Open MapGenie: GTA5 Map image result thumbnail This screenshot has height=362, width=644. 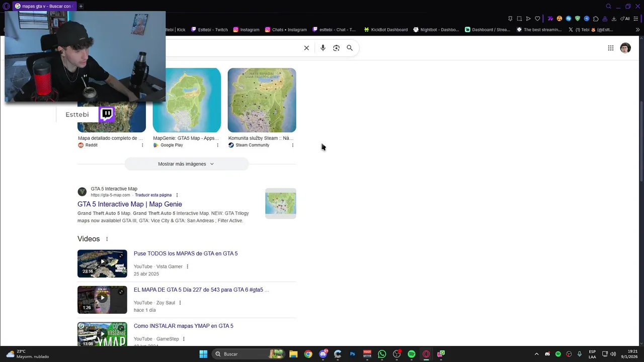click(187, 100)
